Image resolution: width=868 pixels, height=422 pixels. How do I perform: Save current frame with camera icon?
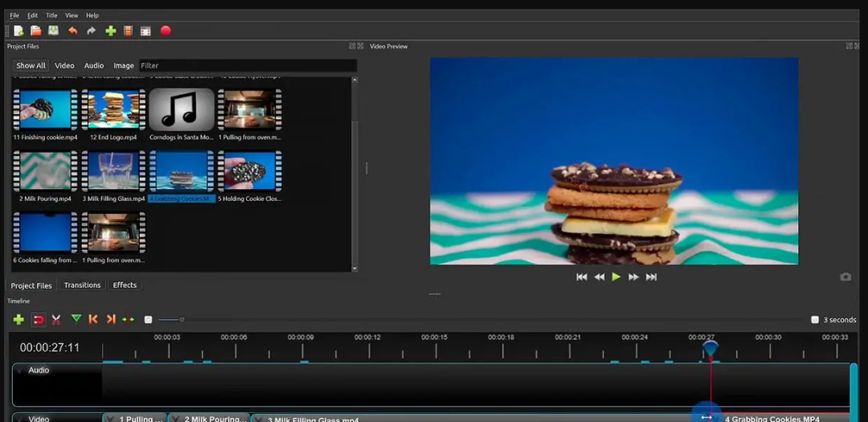click(x=845, y=277)
